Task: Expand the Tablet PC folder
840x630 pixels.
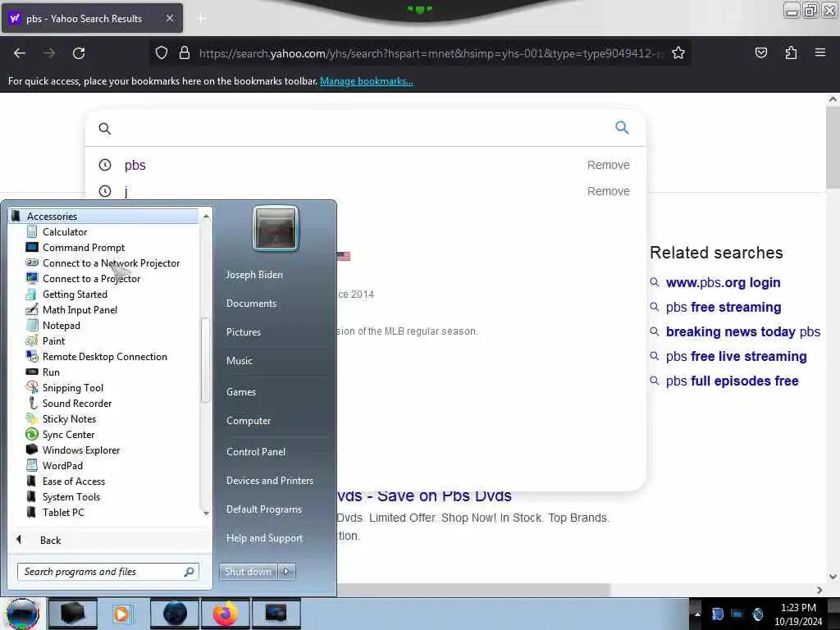Action: click(x=63, y=512)
